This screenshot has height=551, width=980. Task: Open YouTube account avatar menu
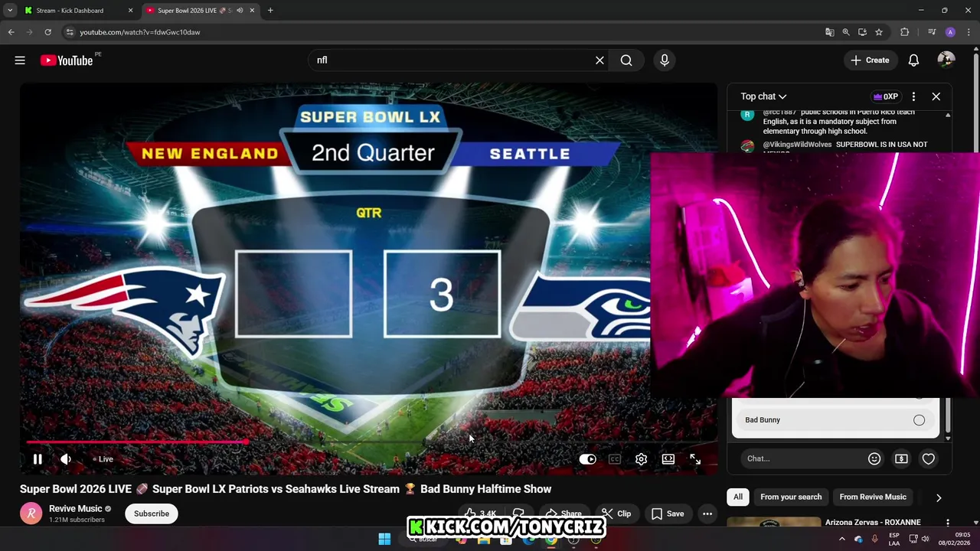pyautogui.click(x=946, y=60)
